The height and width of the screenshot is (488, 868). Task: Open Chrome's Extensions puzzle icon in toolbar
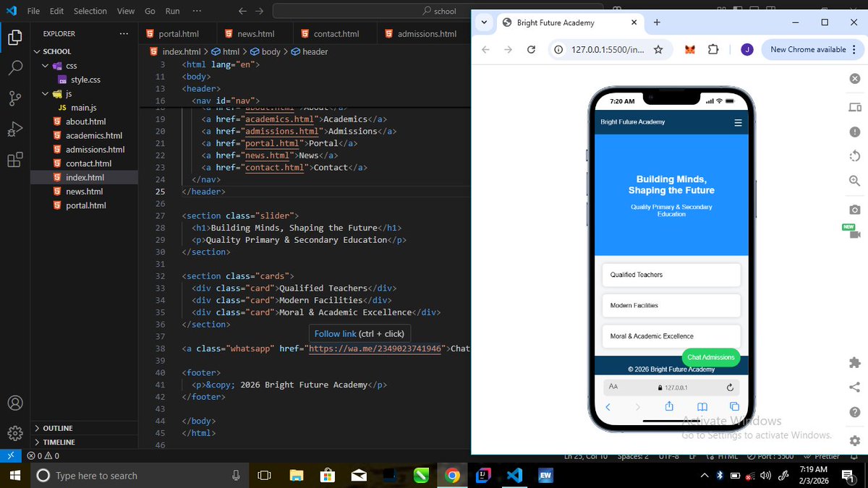(x=712, y=50)
